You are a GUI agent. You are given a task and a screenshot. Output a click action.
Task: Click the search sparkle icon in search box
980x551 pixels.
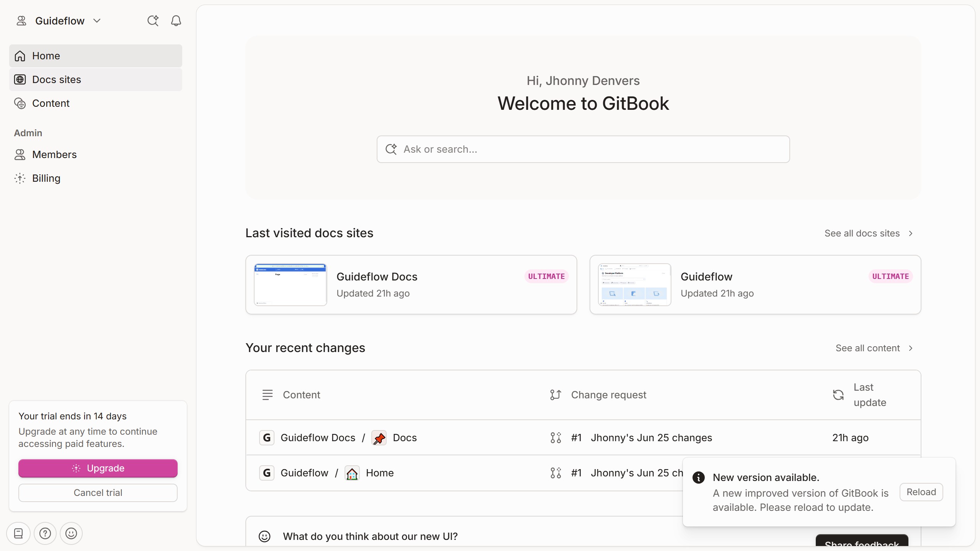click(391, 149)
